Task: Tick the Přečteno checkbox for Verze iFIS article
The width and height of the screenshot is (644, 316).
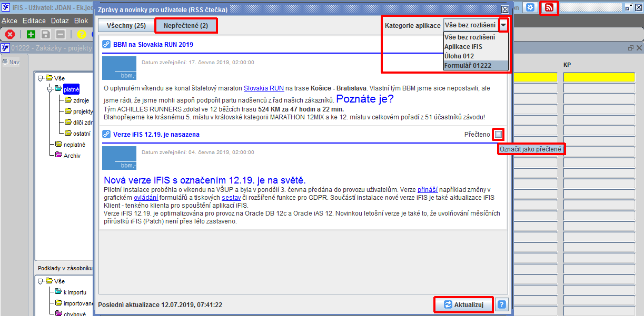Action: click(x=498, y=135)
